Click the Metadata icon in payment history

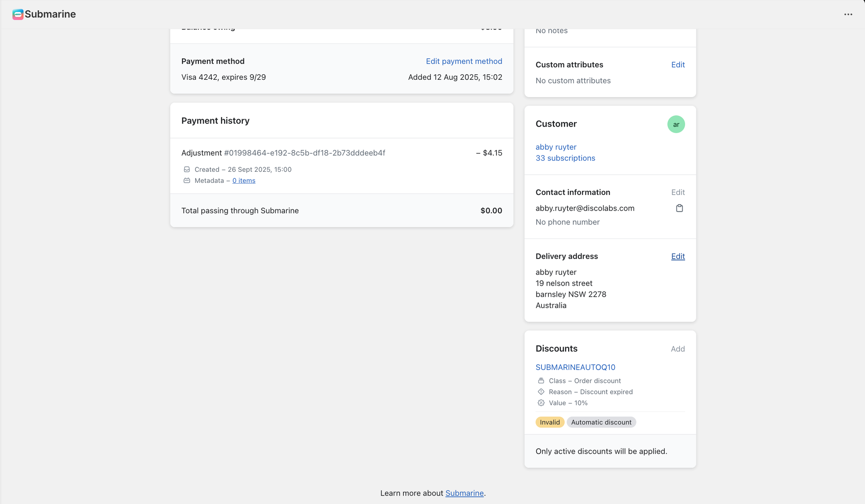coord(187,181)
